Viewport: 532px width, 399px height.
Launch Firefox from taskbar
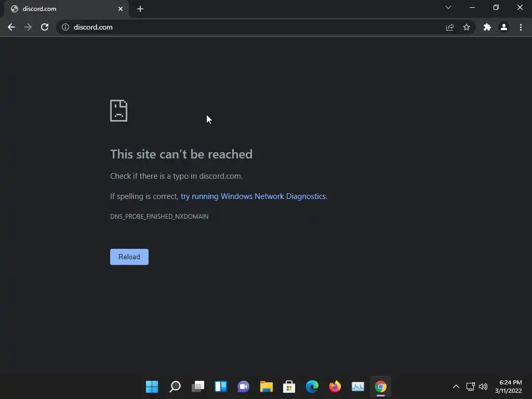click(335, 387)
